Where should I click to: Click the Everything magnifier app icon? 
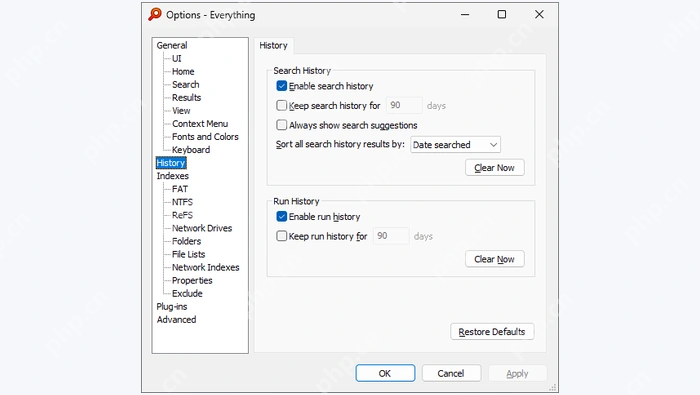point(155,14)
